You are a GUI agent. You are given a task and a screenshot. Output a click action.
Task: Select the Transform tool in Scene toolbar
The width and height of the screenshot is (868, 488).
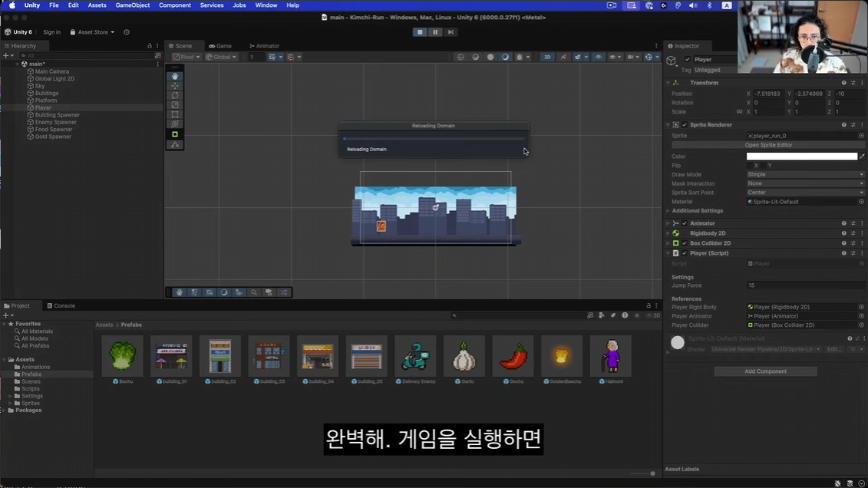click(x=175, y=124)
